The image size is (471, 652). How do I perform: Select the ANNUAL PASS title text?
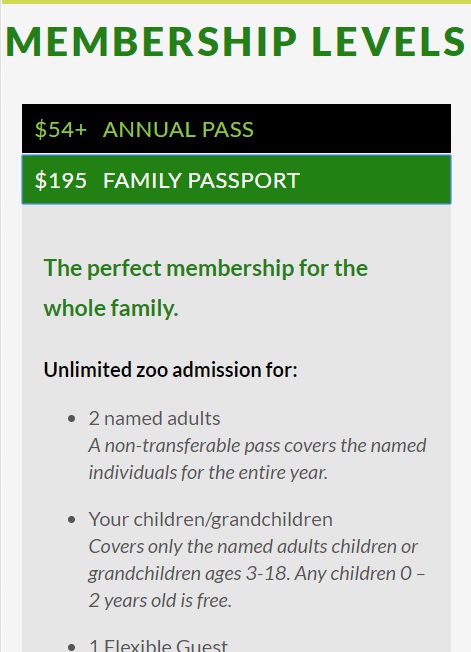178,129
